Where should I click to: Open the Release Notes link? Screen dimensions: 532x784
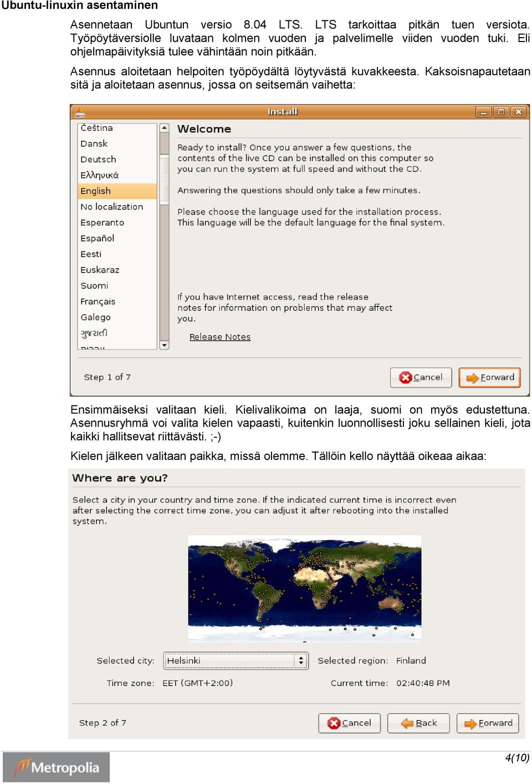point(220,337)
